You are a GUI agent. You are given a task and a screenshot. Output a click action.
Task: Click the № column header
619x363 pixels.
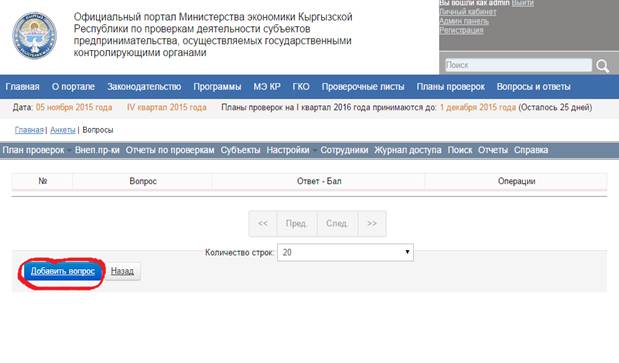(x=43, y=181)
